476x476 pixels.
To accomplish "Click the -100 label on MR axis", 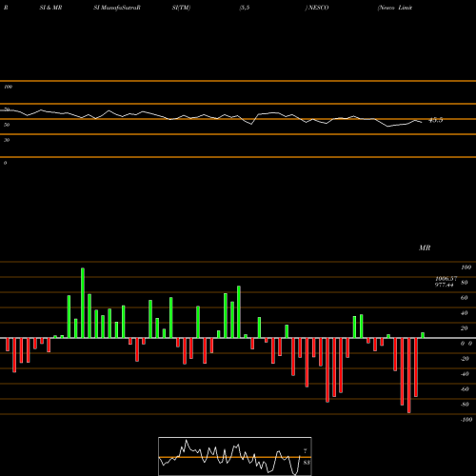I will tap(466, 420).
